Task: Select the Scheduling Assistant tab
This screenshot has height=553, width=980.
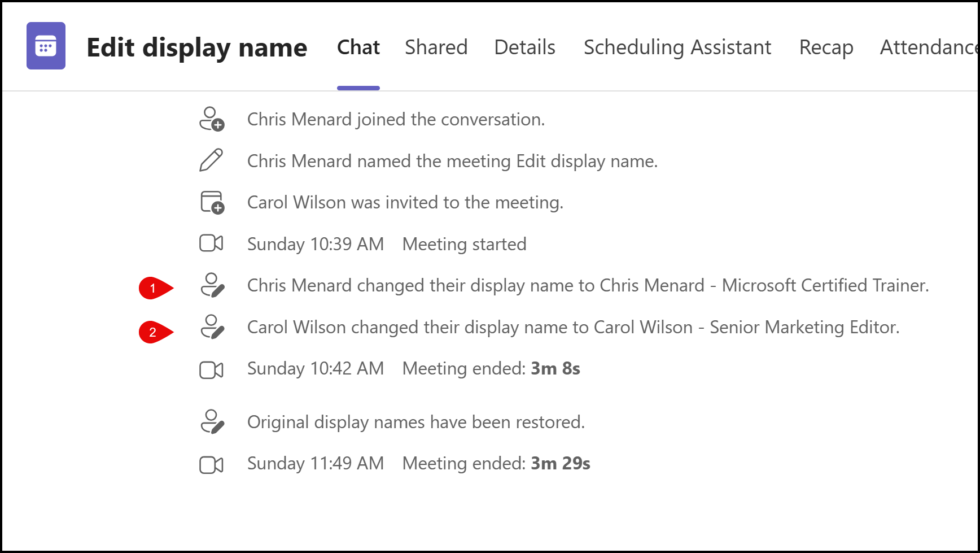Action: click(677, 47)
